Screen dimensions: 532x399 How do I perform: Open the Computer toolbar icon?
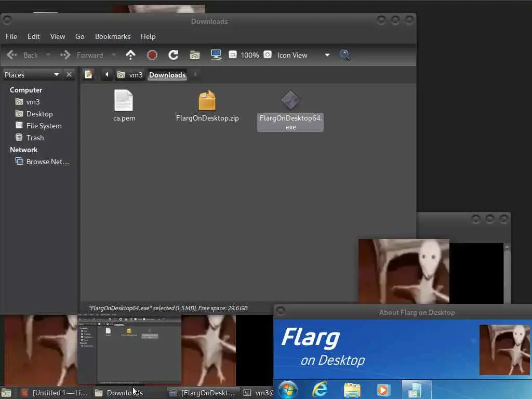(216, 55)
